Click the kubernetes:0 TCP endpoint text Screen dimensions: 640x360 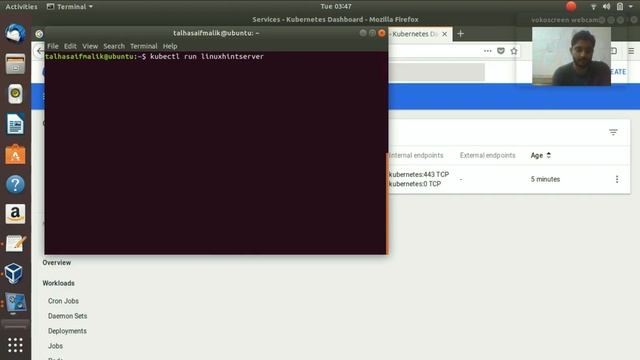click(x=415, y=184)
